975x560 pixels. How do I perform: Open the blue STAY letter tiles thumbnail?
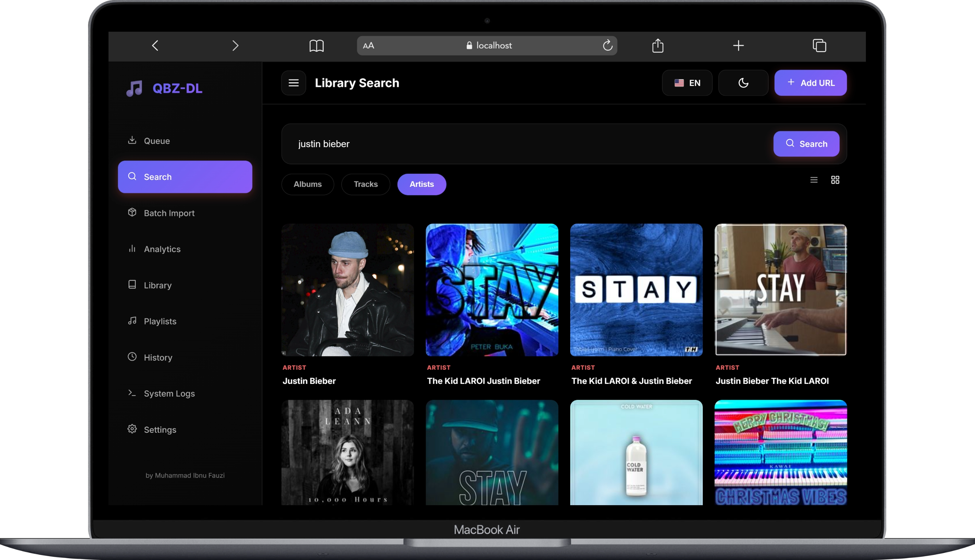pyautogui.click(x=636, y=290)
